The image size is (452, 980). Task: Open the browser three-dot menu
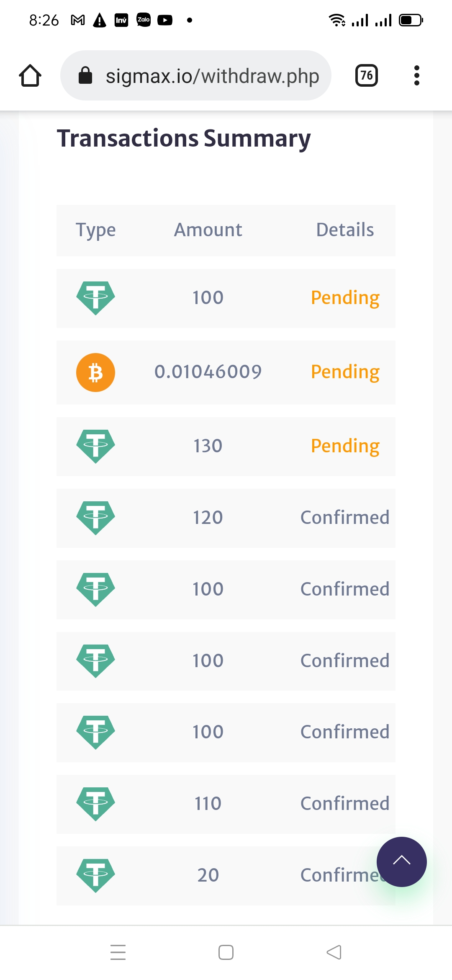click(416, 76)
